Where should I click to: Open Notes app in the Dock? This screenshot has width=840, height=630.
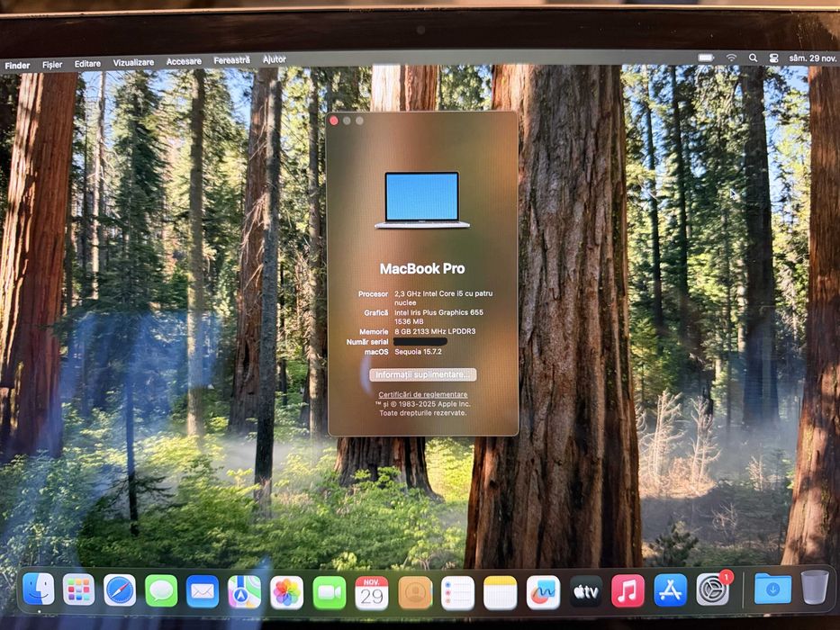point(501,593)
